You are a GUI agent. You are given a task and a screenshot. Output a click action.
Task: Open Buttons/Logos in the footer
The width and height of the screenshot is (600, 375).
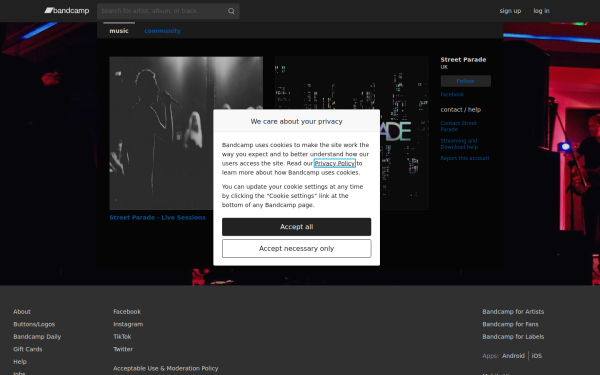[34, 324]
